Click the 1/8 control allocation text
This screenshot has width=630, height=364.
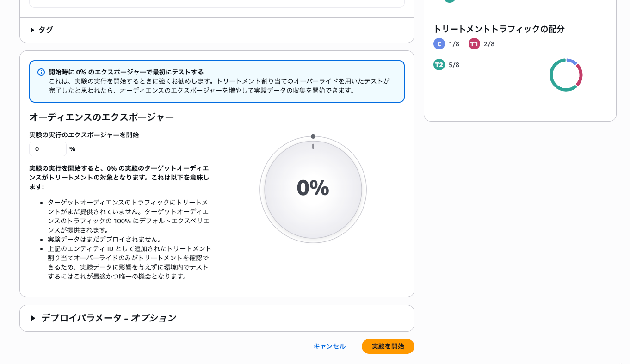454,44
